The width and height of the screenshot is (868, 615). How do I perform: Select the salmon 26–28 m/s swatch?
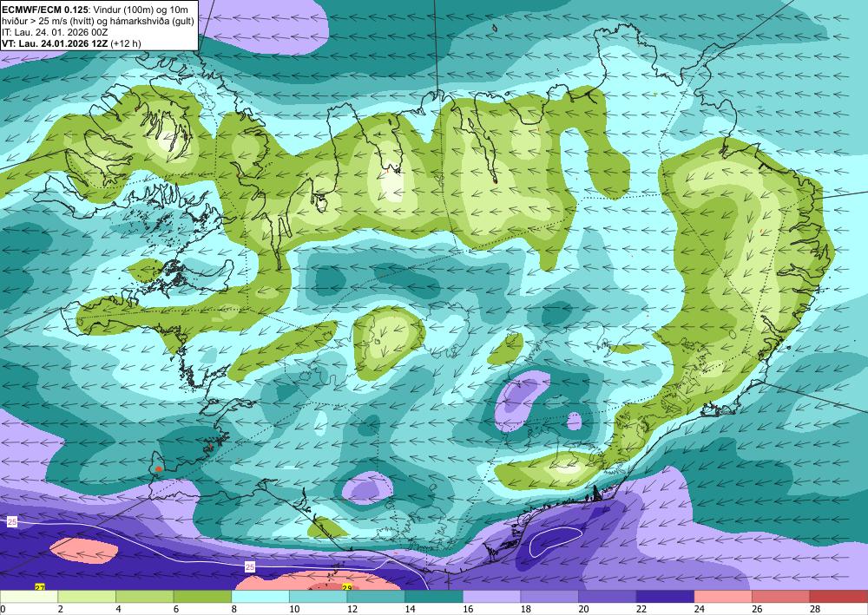(780, 597)
